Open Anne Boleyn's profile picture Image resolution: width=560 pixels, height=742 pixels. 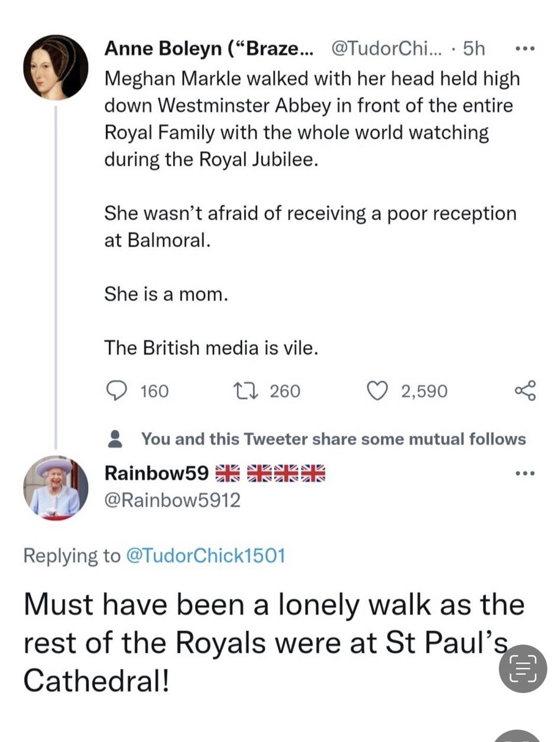56,67
